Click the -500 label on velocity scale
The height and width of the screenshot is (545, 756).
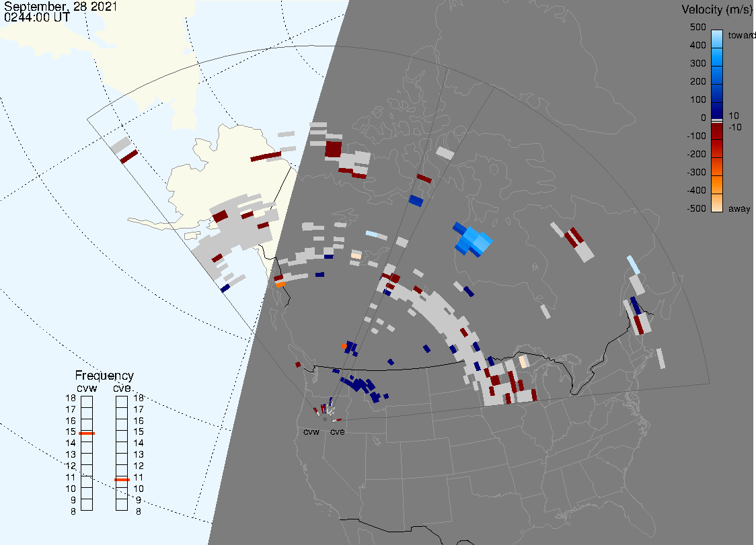click(x=696, y=208)
